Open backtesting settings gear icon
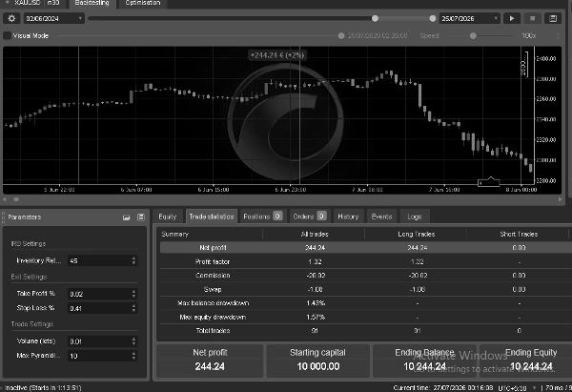 [x=11, y=18]
